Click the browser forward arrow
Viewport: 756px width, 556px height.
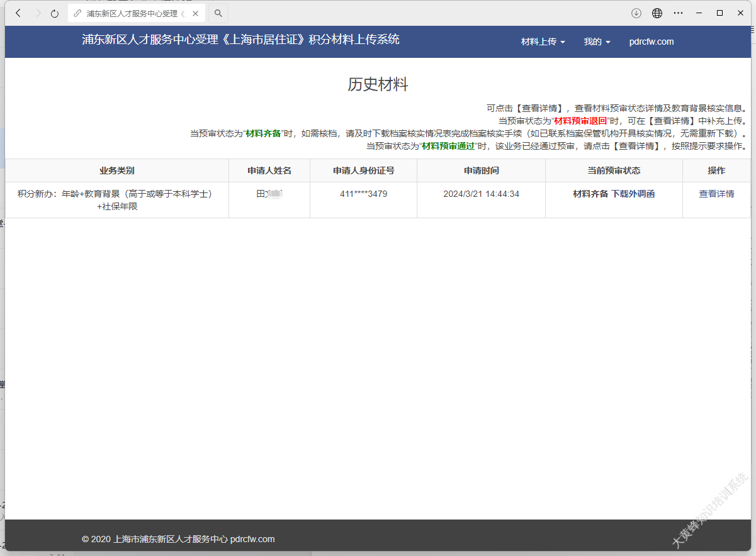click(x=38, y=13)
